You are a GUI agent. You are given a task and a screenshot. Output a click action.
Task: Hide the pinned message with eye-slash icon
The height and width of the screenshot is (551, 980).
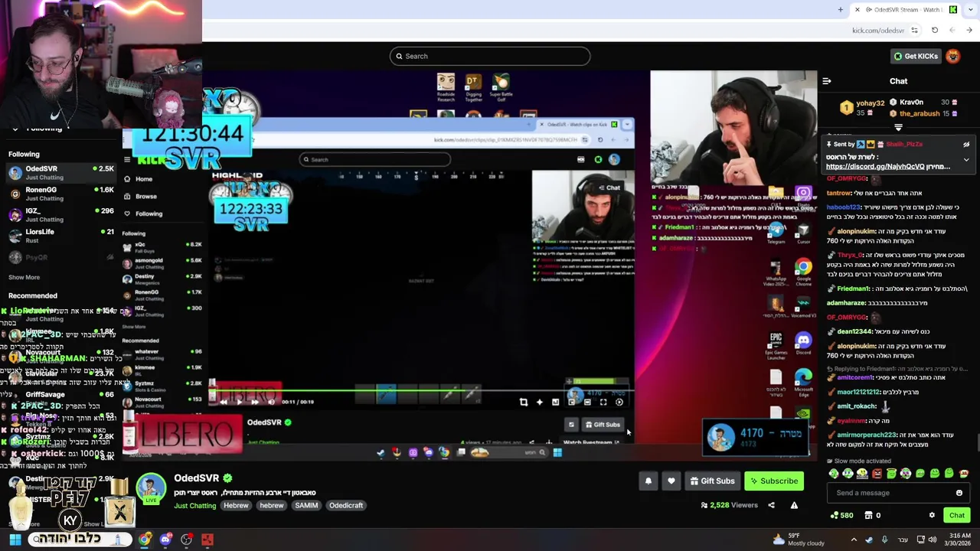tap(966, 145)
